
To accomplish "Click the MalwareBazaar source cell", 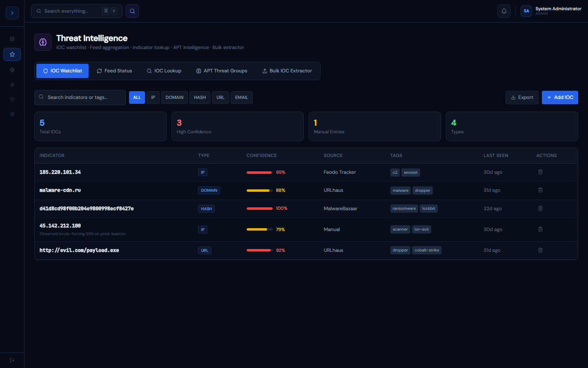I will click(x=341, y=209).
